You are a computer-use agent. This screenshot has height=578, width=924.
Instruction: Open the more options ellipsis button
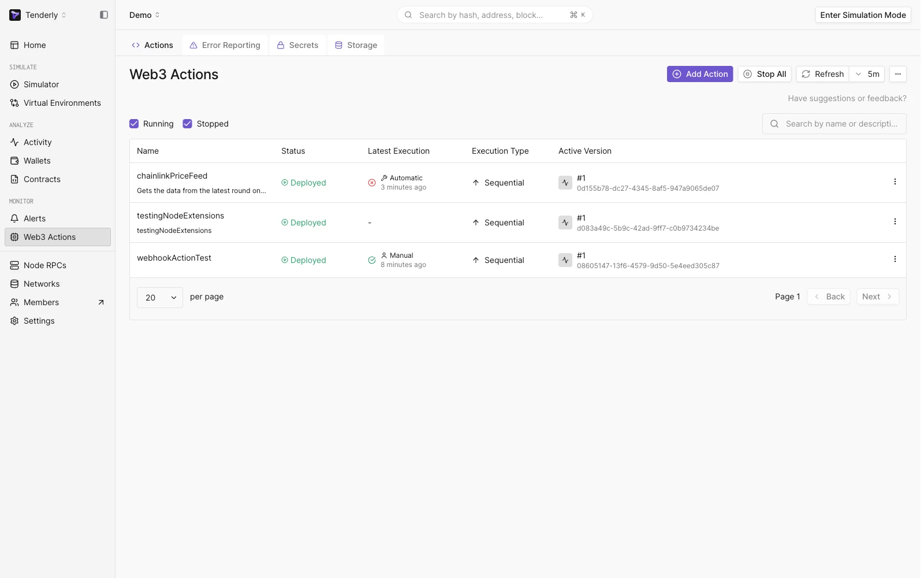pos(898,74)
